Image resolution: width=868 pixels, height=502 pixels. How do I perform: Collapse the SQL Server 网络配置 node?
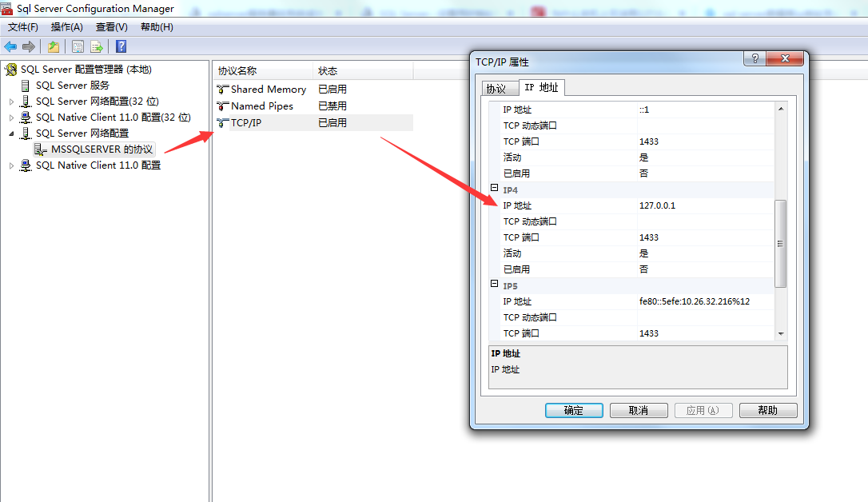[x=12, y=133]
